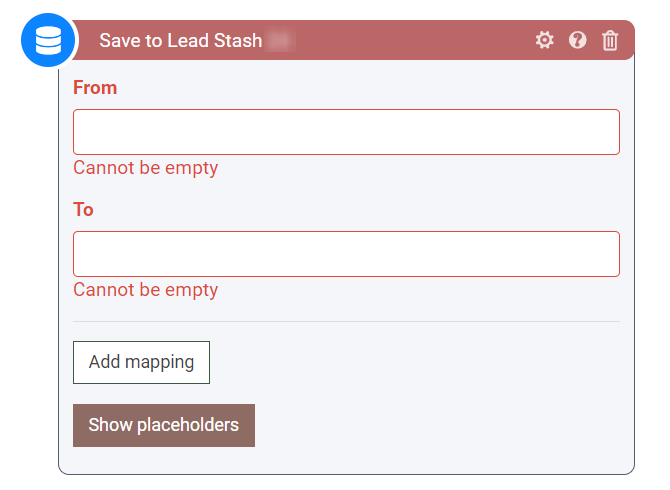Click the error message under From field

[x=145, y=168]
